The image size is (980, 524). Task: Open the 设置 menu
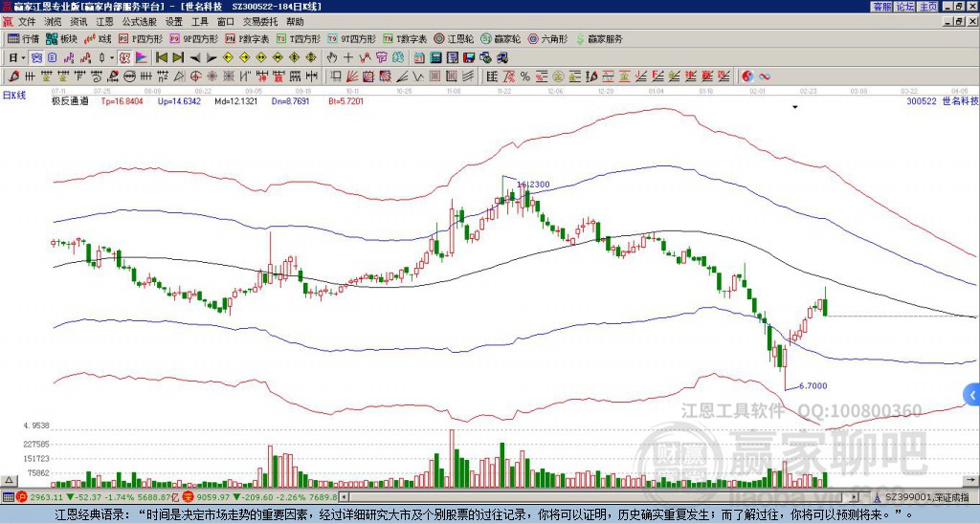(x=174, y=22)
